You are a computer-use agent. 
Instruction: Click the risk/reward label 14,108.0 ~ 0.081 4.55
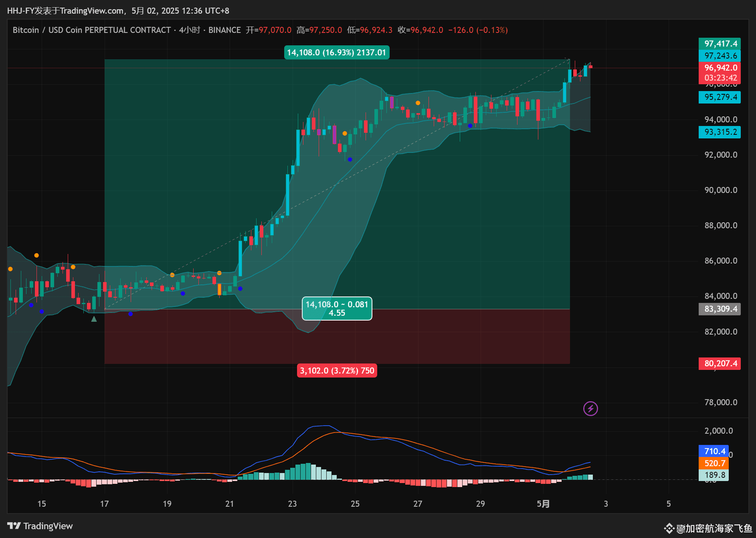click(337, 309)
